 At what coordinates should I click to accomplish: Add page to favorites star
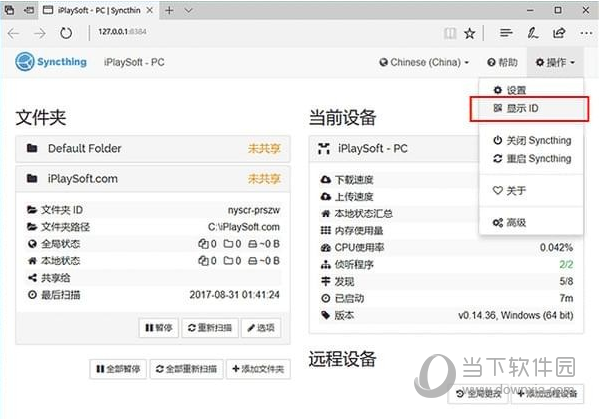(x=469, y=34)
